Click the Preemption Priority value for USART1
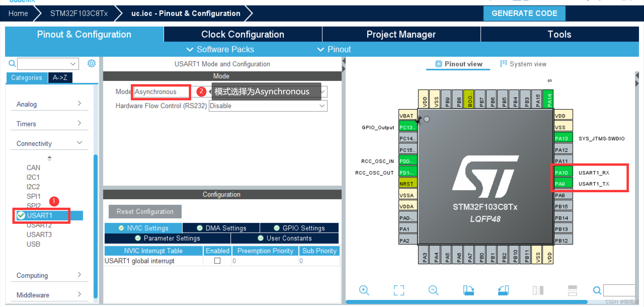The image size is (644, 307). coord(265,261)
